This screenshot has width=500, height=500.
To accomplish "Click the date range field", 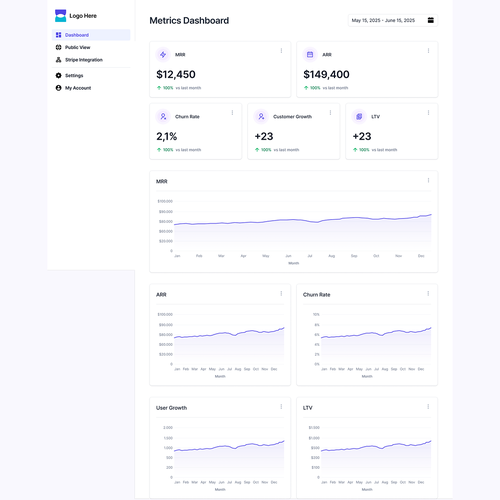I will pos(393,20).
